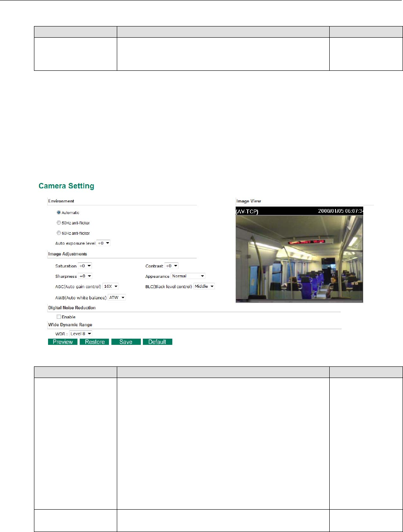Screen dimensions: 403x532
Task: Open the Saturation dropdown
Action: [85, 266]
